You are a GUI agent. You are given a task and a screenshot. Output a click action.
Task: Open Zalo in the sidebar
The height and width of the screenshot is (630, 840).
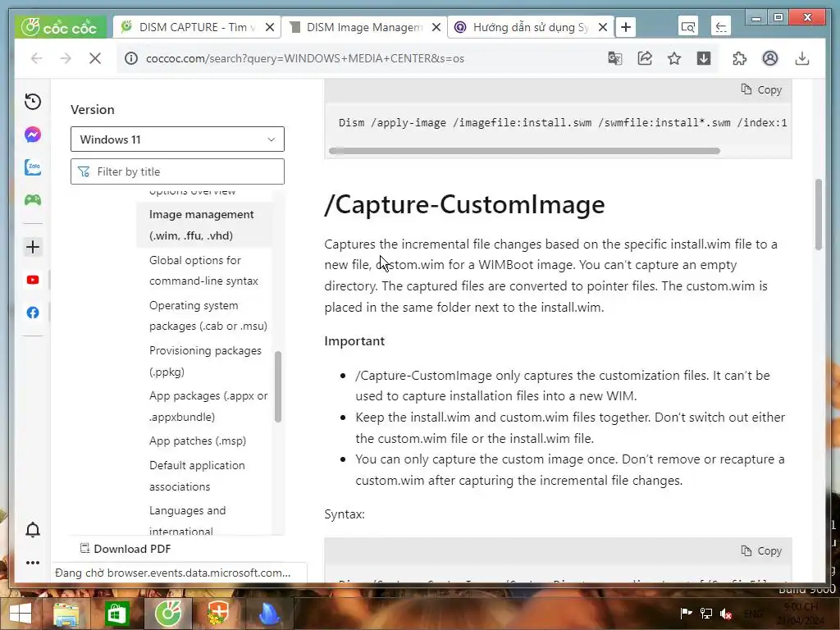click(33, 167)
